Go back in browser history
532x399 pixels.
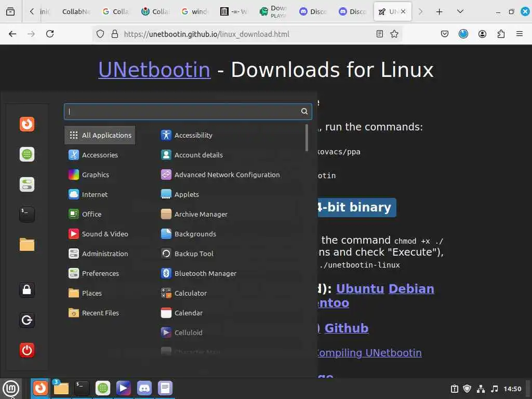(x=12, y=34)
